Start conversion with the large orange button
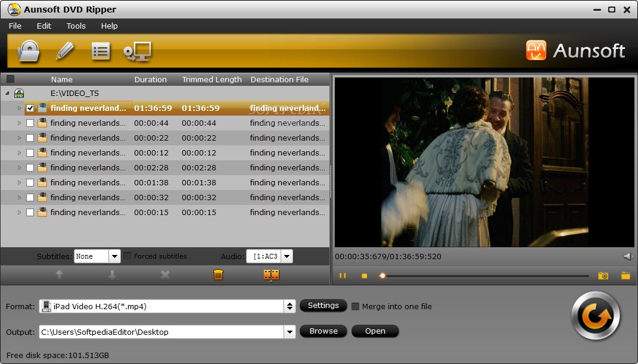Screen dimensions: 638x364 point(596,316)
